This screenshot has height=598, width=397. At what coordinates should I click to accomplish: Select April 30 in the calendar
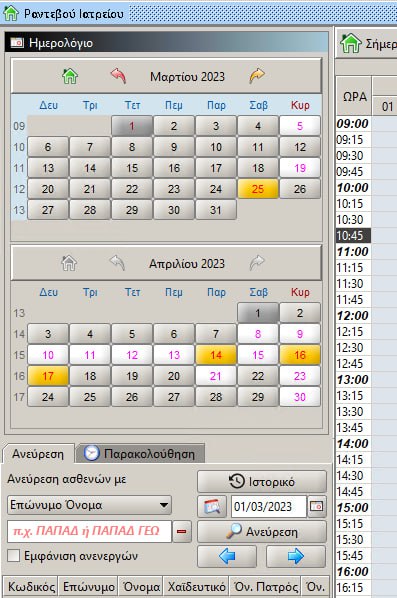point(300,397)
